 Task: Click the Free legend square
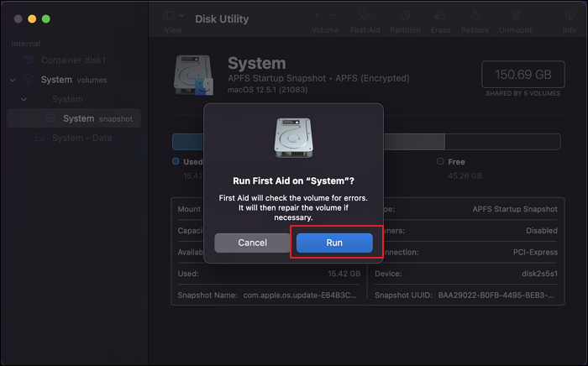(x=440, y=161)
